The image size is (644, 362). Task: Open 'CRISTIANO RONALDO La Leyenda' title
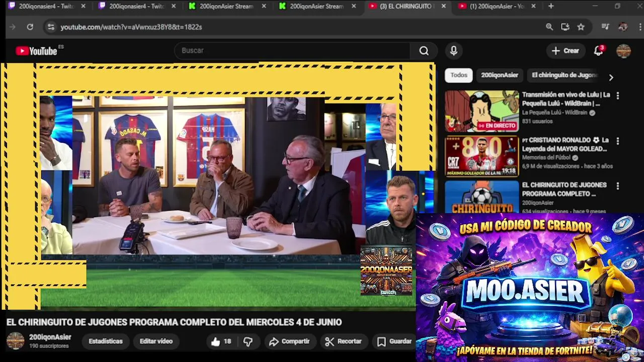565,144
